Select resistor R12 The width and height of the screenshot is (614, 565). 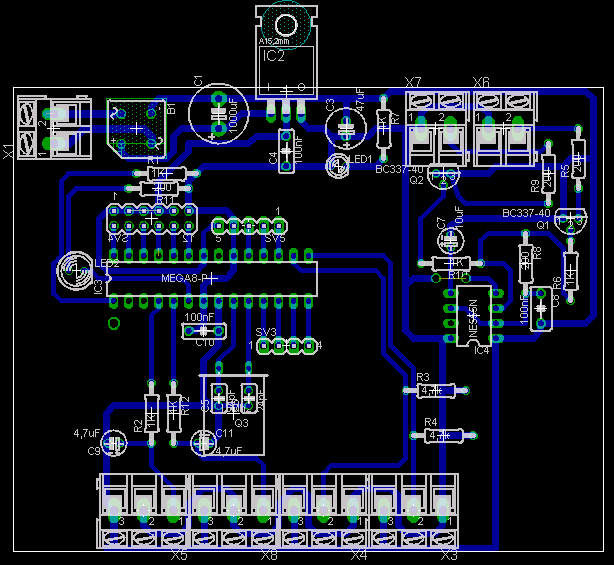(174, 413)
